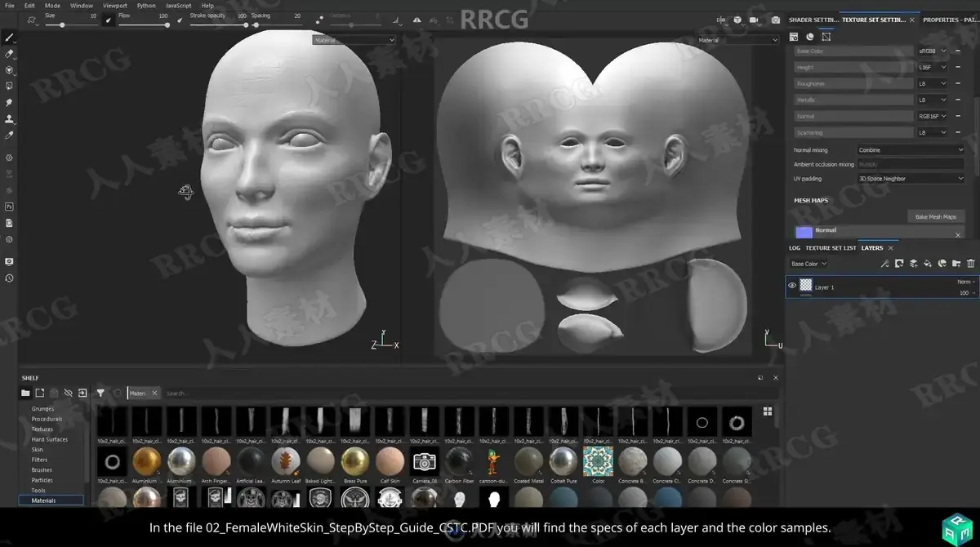Screen dimensions: 980x547
Task: Remove the Materials filter tag in shelf
Action: point(155,394)
